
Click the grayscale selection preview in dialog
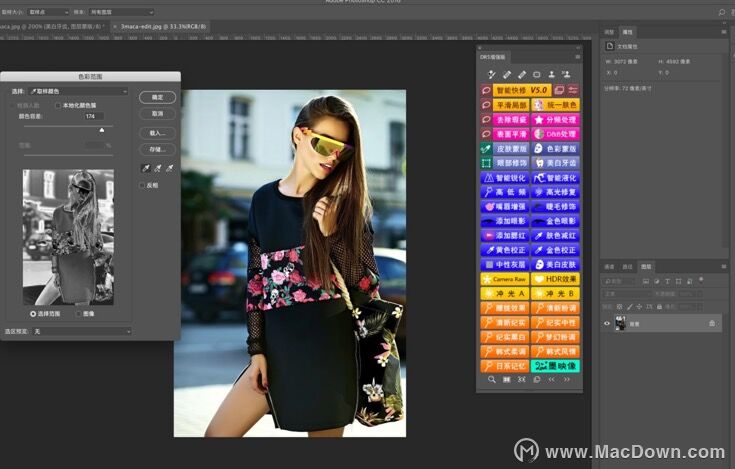click(68, 237)
